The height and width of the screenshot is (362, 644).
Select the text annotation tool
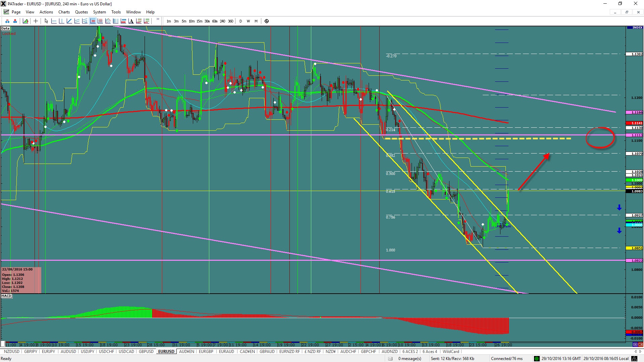pos(131,21)
